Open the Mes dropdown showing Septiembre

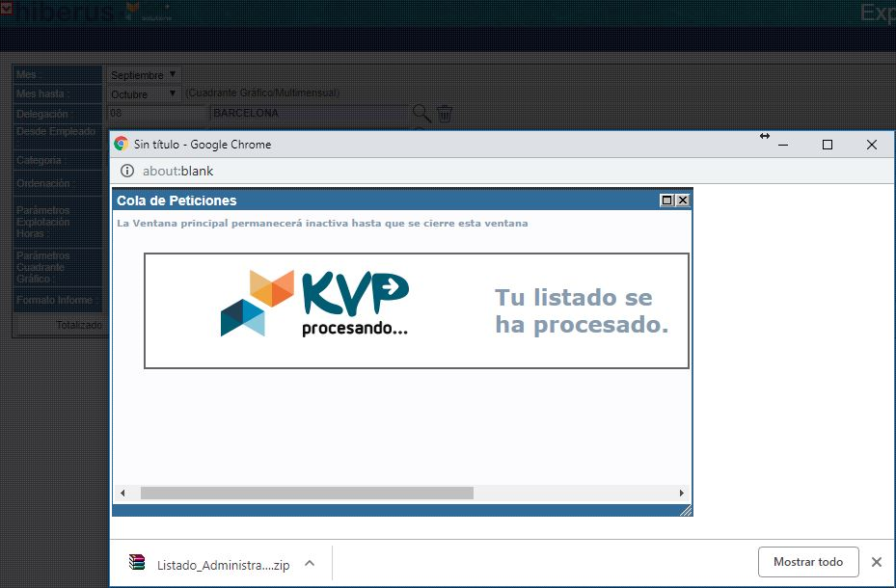coord(143,75)
